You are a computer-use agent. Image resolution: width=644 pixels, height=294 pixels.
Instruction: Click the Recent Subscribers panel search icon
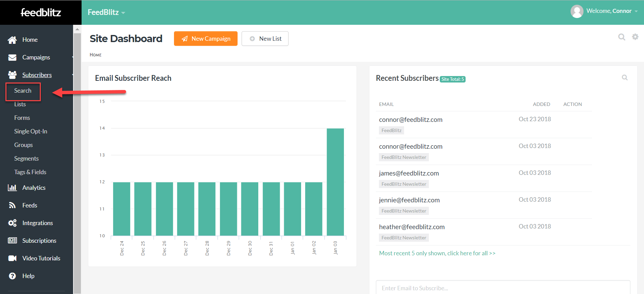625,77
